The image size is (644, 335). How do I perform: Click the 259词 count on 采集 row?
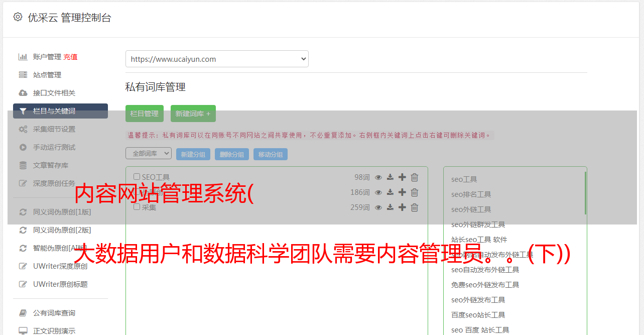coord(360,207)
